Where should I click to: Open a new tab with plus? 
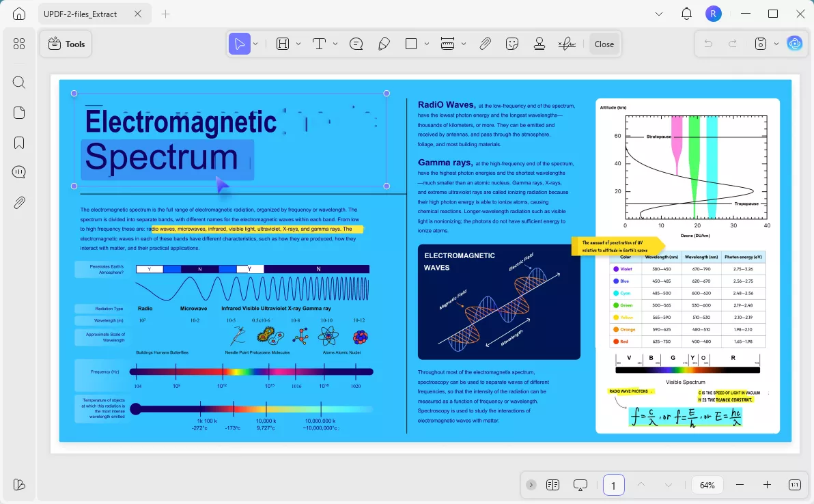click(166, 14)
